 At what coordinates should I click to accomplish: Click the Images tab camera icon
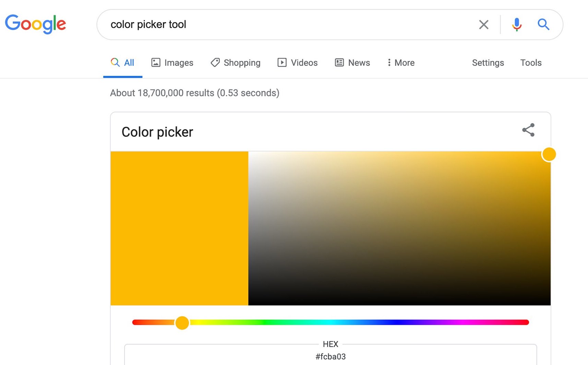[156, 62]
